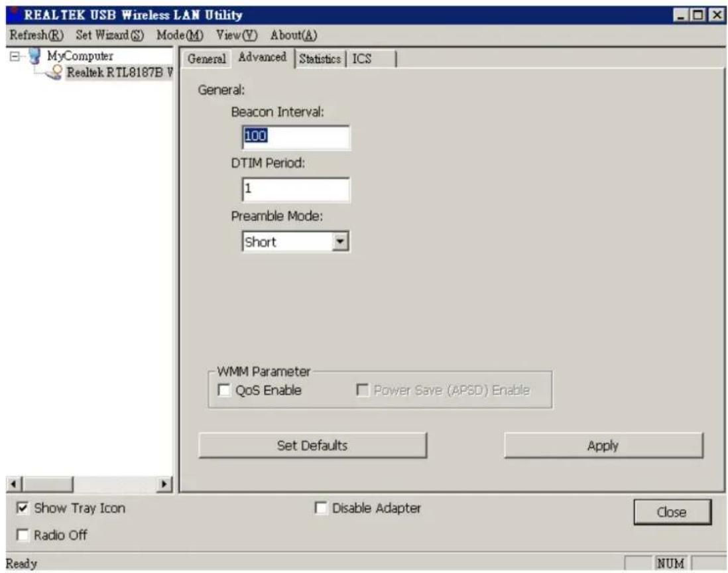Open the Preamble Mode dropdown
This screenshot has width=728, height=573.
point(340,241)
